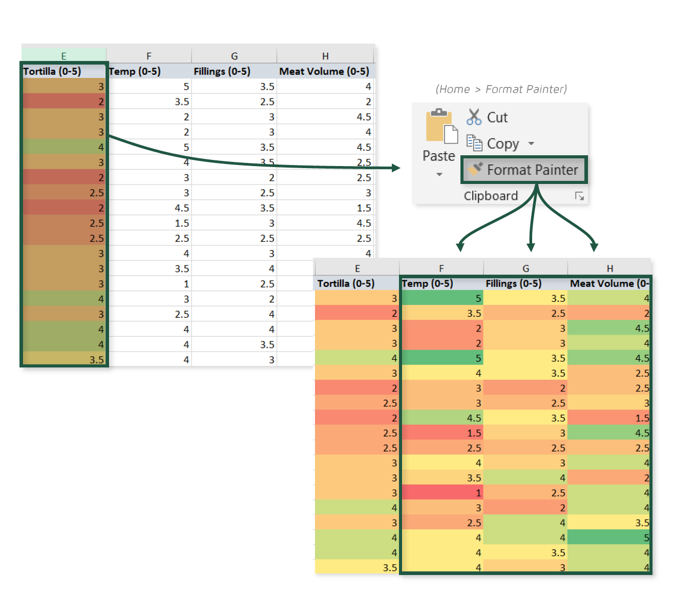Click the Format Painter paintbrush icon
Screen dimensions: 673x616
click(x=475, y=168)
